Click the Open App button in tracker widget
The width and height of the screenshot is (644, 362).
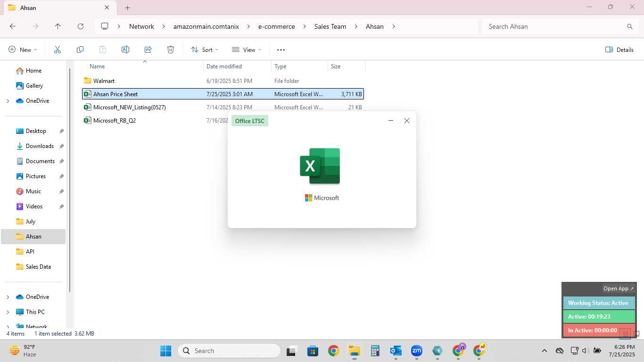point(619,288)
